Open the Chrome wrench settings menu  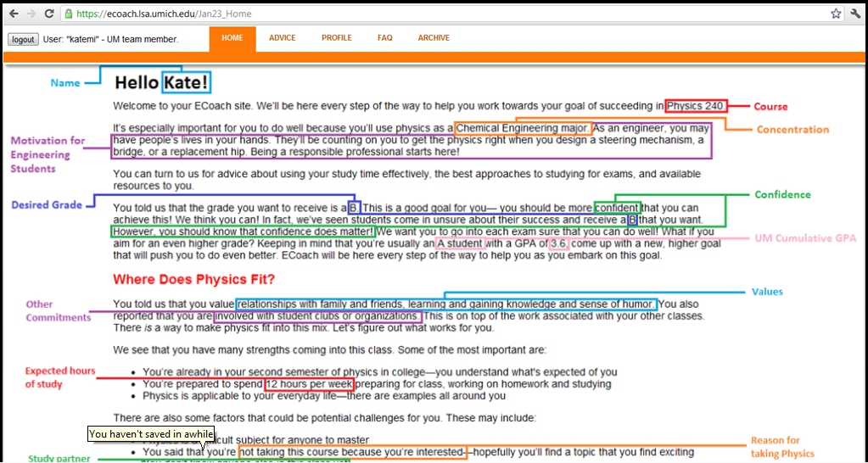click(x=855, y=14)
